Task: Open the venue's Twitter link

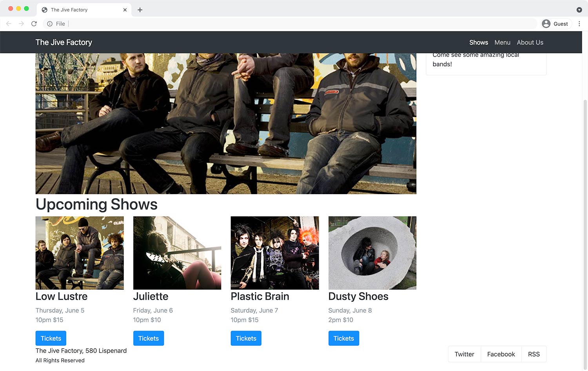Action: point(464,354)
